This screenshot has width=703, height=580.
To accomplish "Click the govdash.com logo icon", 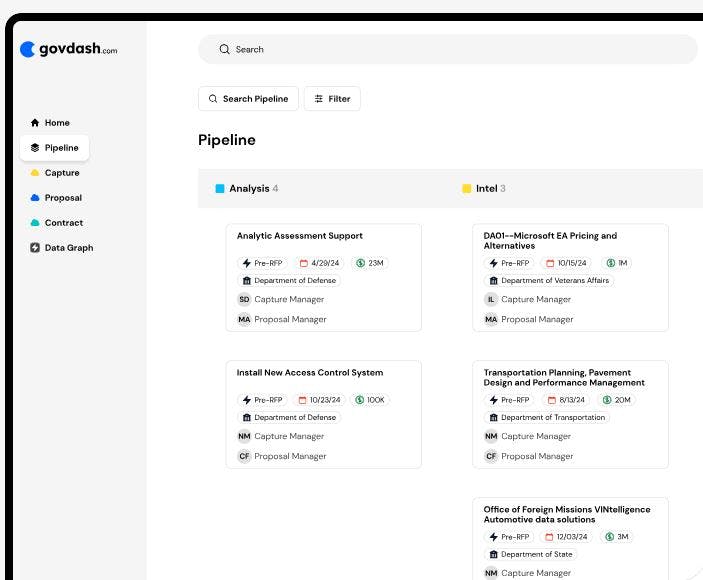I will click(28, 49).
